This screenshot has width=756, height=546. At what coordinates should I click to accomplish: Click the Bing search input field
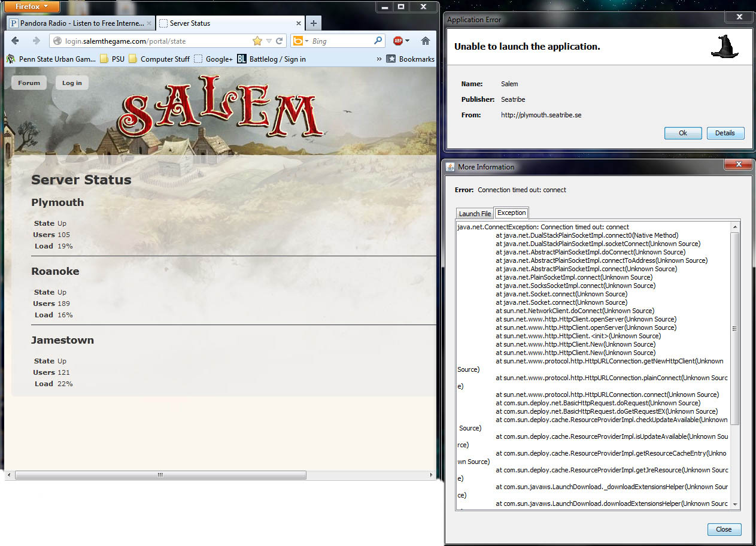click(341, 41)
